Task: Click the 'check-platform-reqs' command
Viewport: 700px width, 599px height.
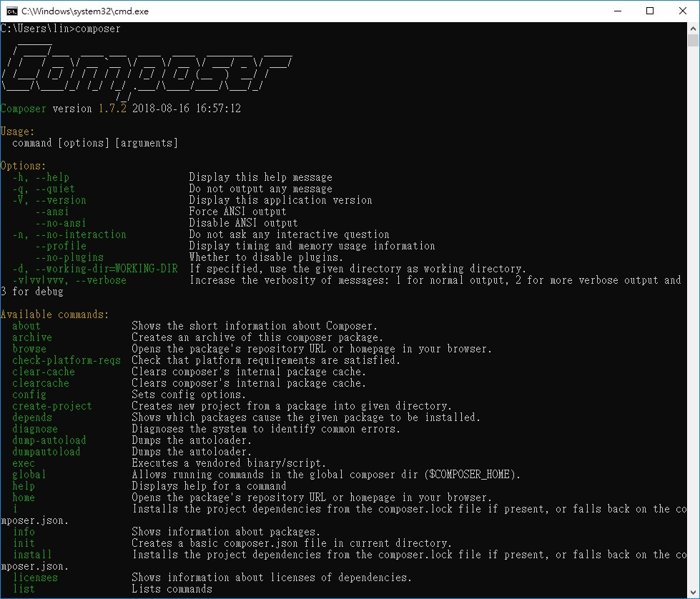Action: (66, 360)
